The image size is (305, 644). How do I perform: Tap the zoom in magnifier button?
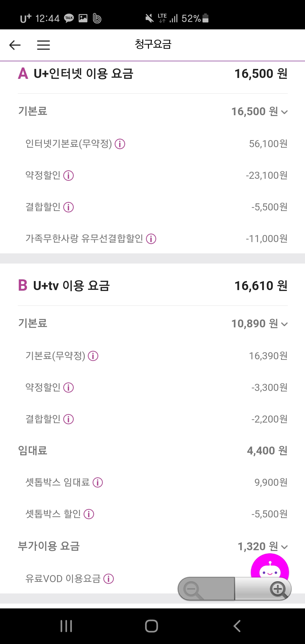278,589
